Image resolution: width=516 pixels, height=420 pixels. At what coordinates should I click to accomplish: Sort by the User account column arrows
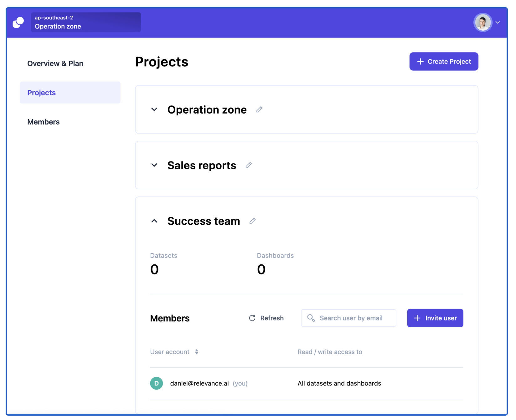point(197,352)
